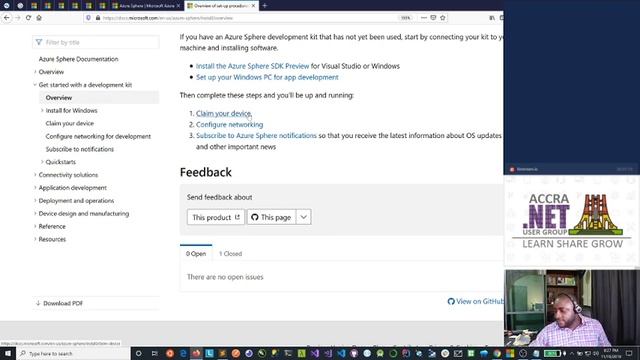Switch to the Azure Sphere | Microsoft Azure tab
The height and width of the screenshot is (360, 640).
[x=145, y=6]
